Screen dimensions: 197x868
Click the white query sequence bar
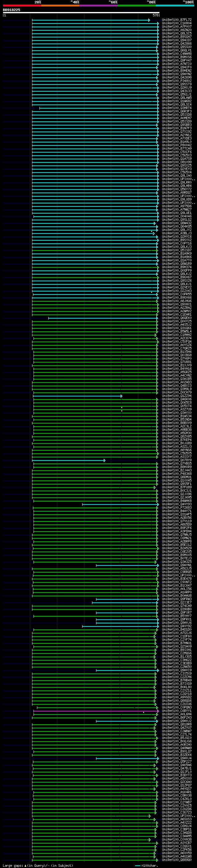tap(81, 12)
